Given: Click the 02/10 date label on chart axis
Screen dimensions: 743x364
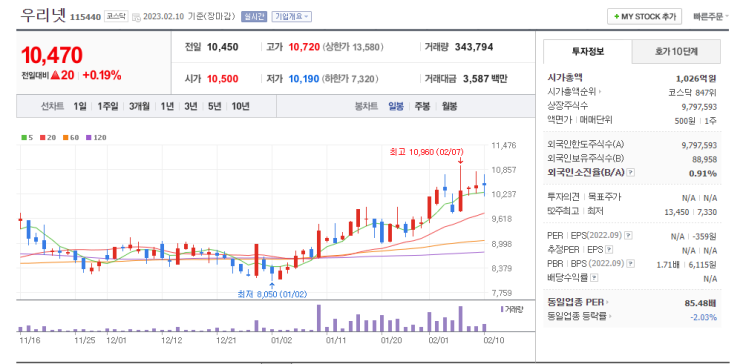Looking at the screenshot, I should point(493,340).
